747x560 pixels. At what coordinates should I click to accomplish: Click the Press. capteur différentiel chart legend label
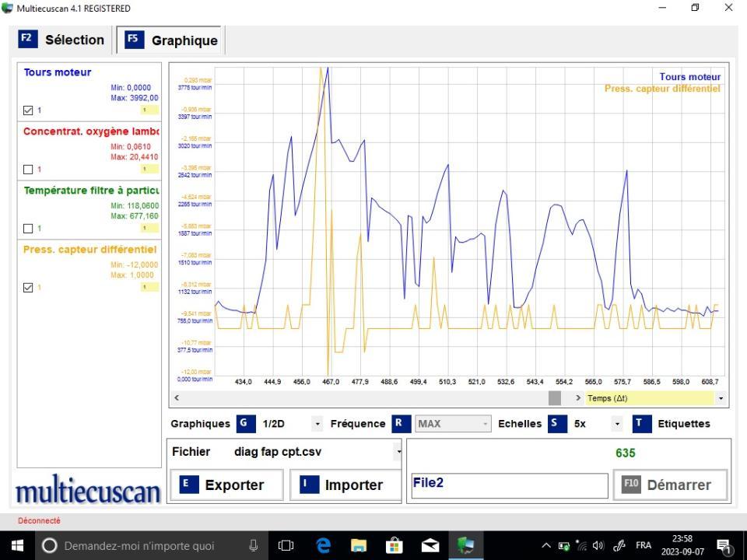[x=662, y=89]
